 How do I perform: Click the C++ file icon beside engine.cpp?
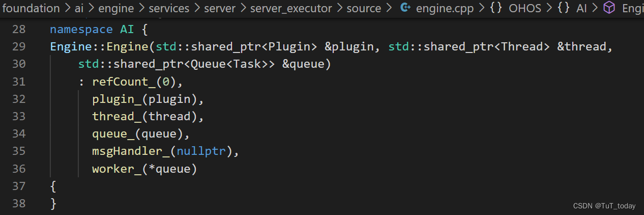(405, 8)
